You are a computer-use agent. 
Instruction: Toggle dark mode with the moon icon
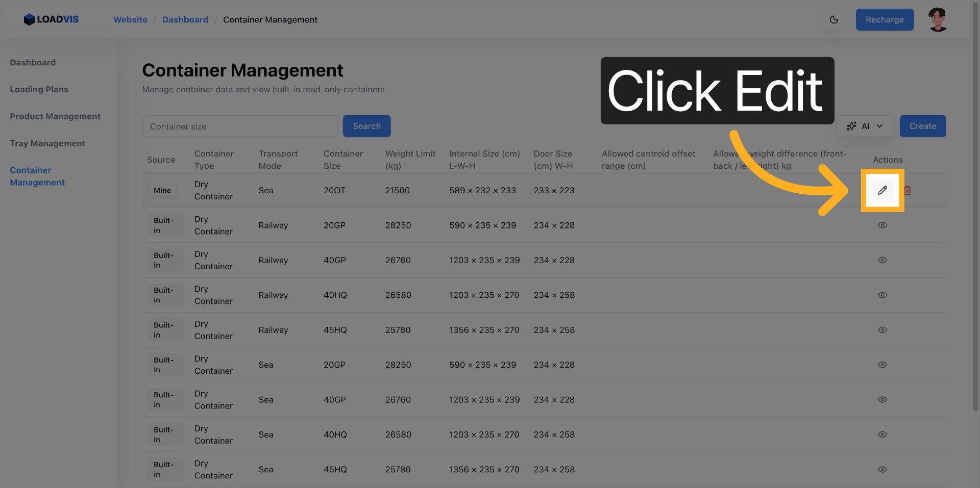834,20
